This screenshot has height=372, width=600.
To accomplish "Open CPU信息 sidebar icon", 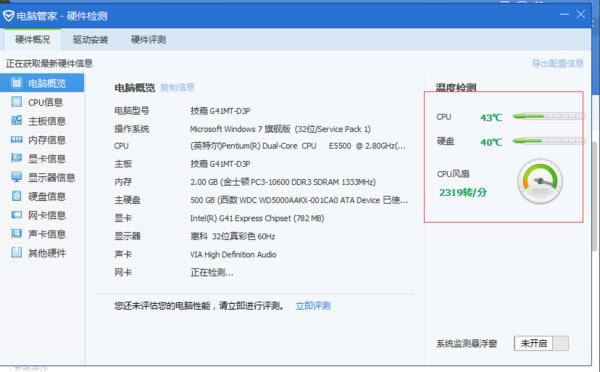I will click(x=16, y=102).
